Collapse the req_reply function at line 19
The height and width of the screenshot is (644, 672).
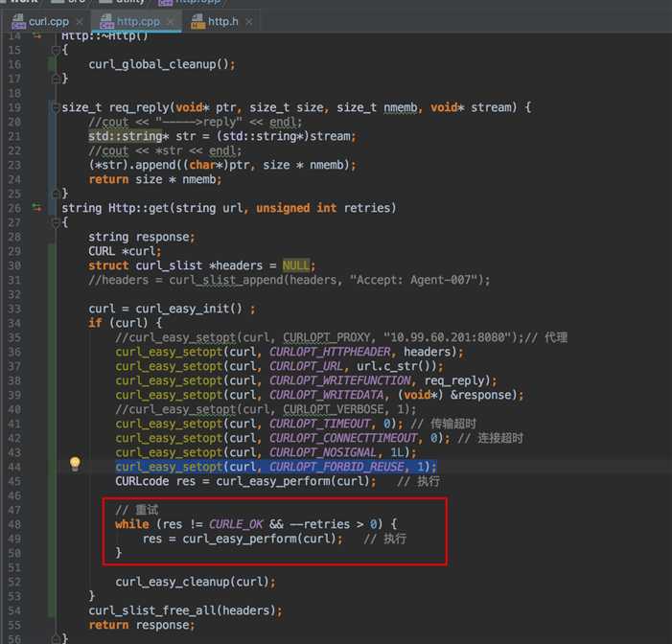tap(56, 107)
